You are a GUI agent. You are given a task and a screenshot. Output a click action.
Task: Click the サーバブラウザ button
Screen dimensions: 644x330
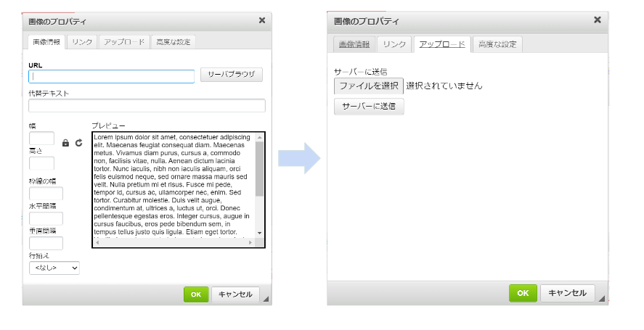click(231, 75)
